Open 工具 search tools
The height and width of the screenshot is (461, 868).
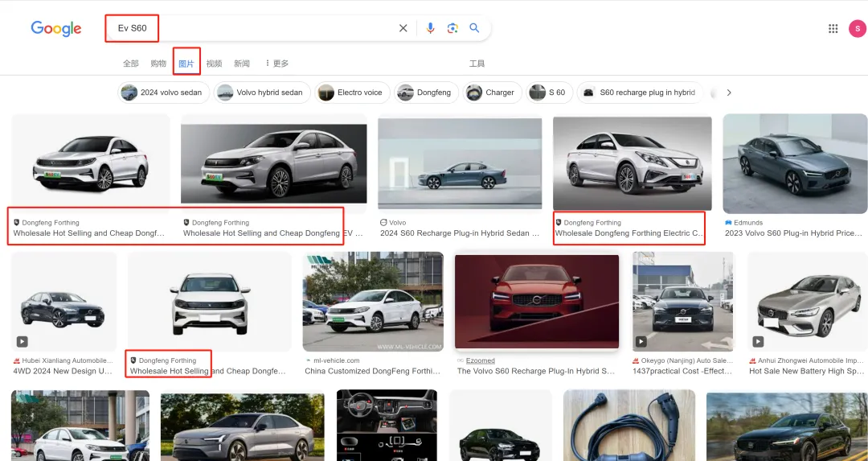tap(477, 64)
